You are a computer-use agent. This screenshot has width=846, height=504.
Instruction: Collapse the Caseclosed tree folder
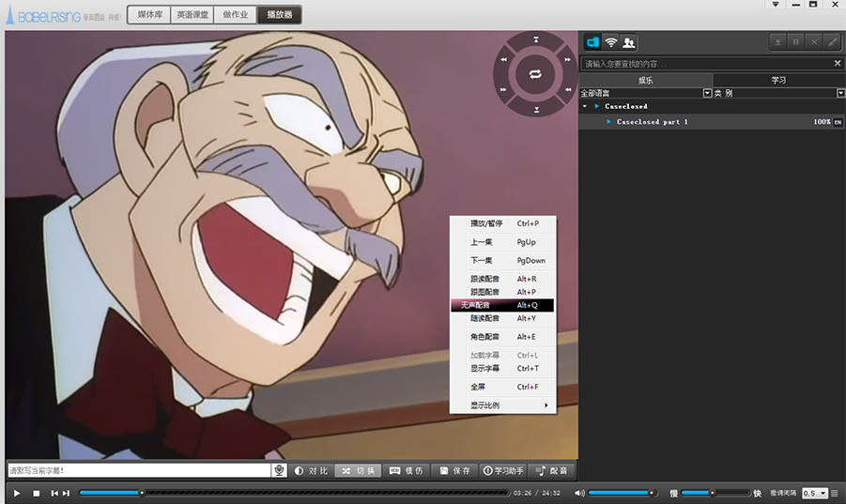pos(585,106)
